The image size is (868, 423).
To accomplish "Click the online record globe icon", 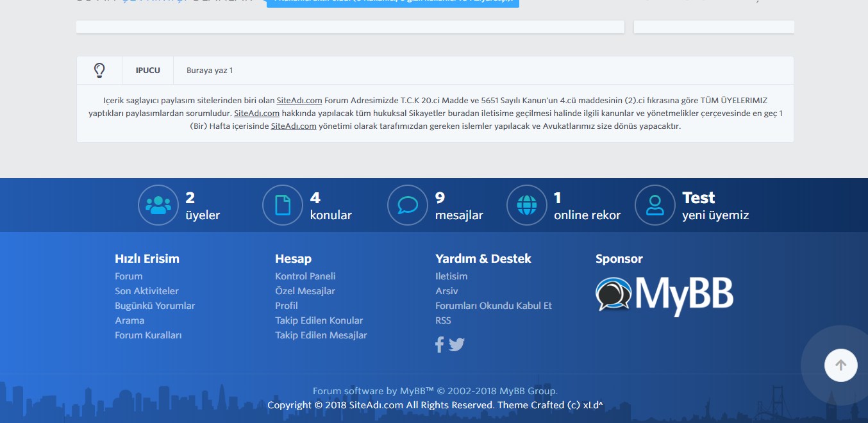I will pos(526,205).
